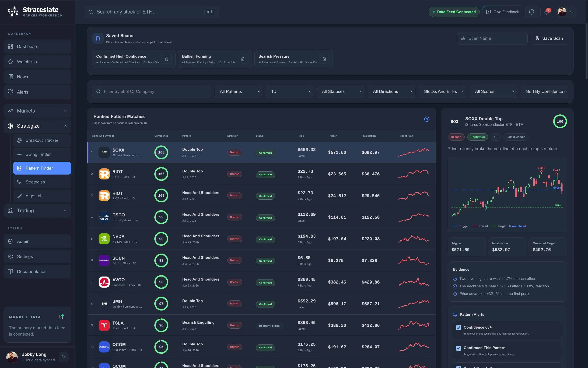Click the Broadcom logo icon
The height and width of the screenshot is (368, 588).
104,282
